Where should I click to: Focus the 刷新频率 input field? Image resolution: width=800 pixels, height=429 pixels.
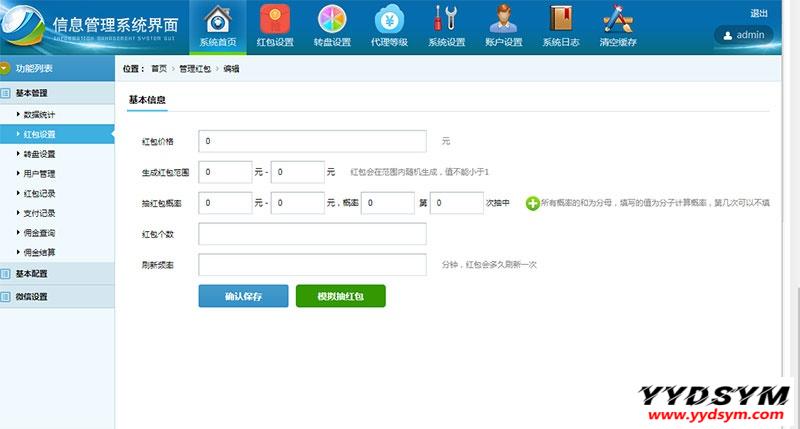(x=312, y=265)
